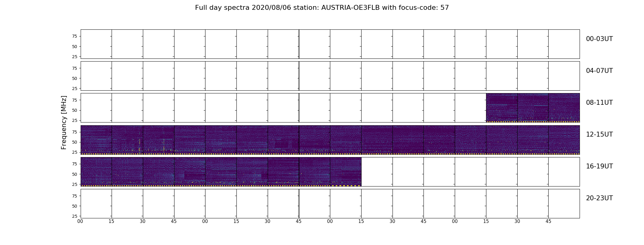Viewport: 644px width, 245px height.
Task: Select the 50 tick of the 04-07UT row
Action: pyautogui.click(x=75, y=78)
